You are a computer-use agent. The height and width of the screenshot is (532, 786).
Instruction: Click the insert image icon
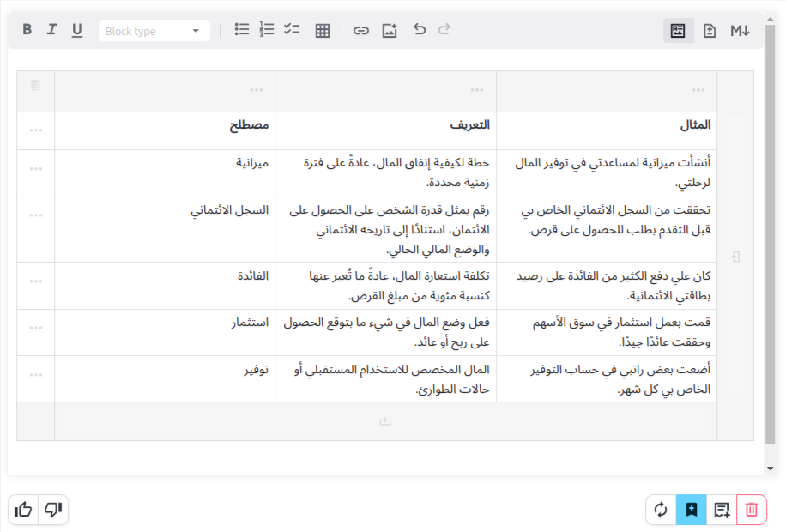pos(390,31)
